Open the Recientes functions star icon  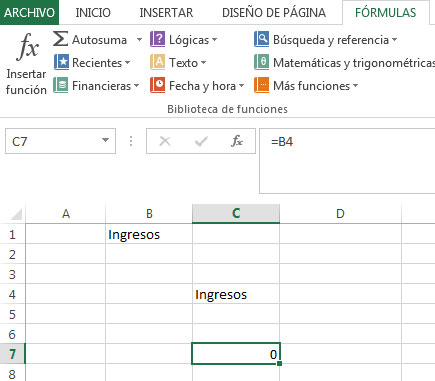coord(61,62)
